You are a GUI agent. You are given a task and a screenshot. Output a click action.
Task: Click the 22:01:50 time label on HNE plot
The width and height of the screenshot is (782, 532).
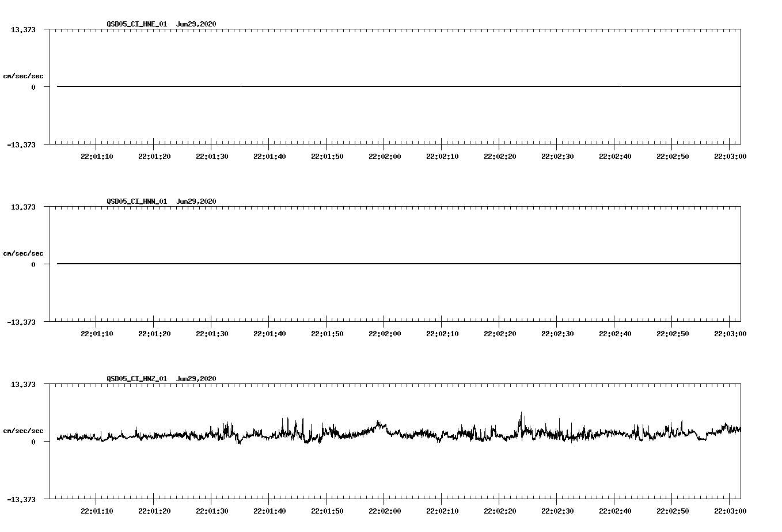tap(327, 157)
